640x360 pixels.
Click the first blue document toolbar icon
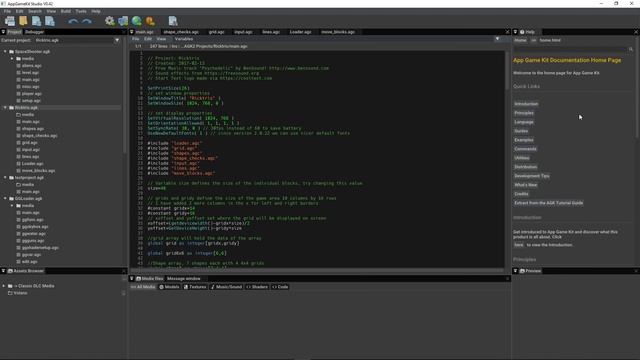click(36, 21)
